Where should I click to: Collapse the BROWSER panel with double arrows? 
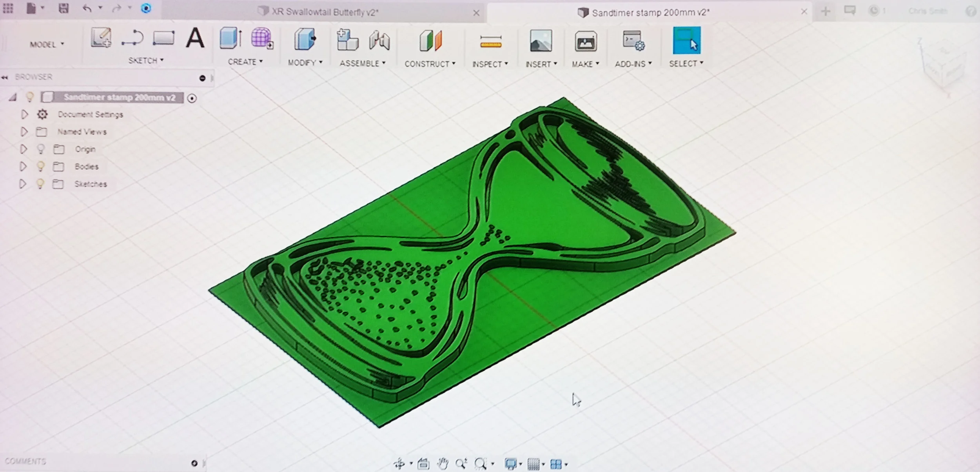5,78
